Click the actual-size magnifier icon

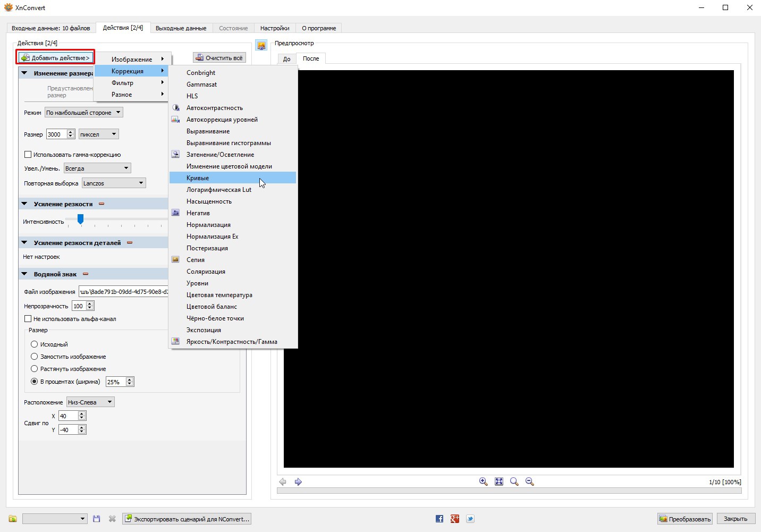(514, 482)
